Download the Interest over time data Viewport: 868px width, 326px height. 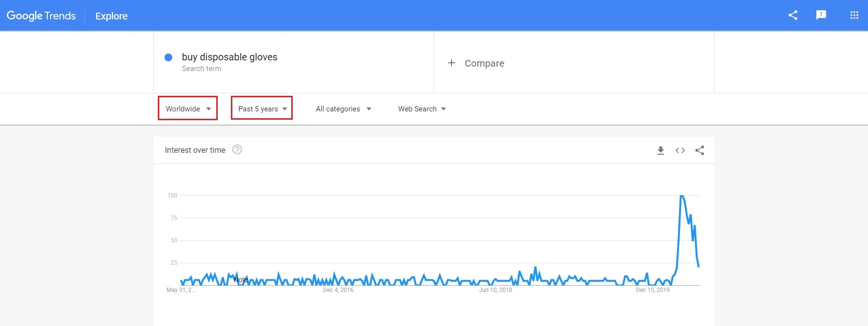point(660,150)
